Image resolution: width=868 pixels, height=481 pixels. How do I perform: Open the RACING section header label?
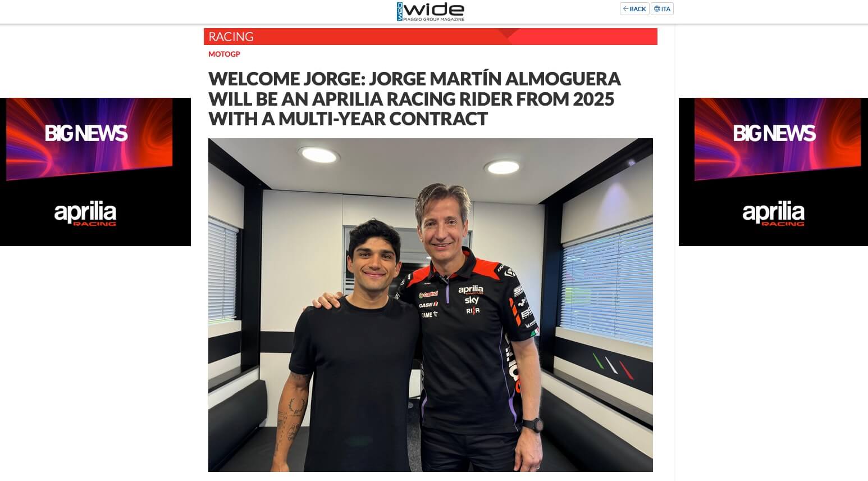point(231,37)
